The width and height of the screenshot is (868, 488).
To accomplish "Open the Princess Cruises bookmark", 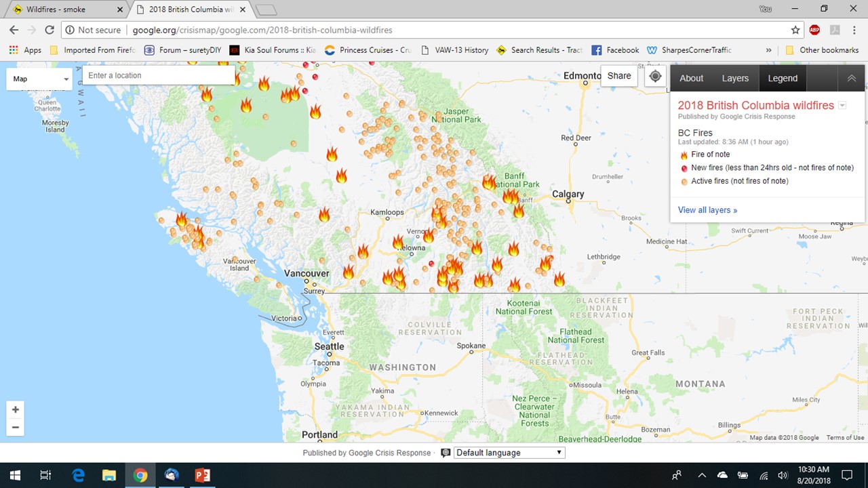I will tap(368, 50).
